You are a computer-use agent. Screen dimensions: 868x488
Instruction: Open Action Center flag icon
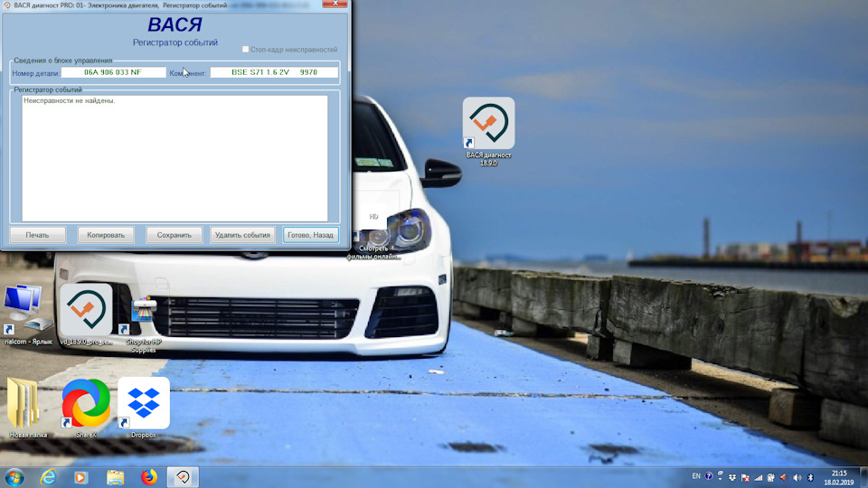tap(745, 477)
